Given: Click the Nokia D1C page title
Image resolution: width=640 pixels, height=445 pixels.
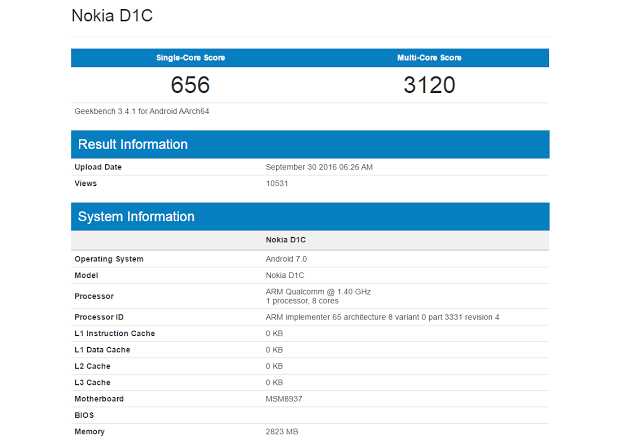Looking at the screenshot, I should pos(112,17).
